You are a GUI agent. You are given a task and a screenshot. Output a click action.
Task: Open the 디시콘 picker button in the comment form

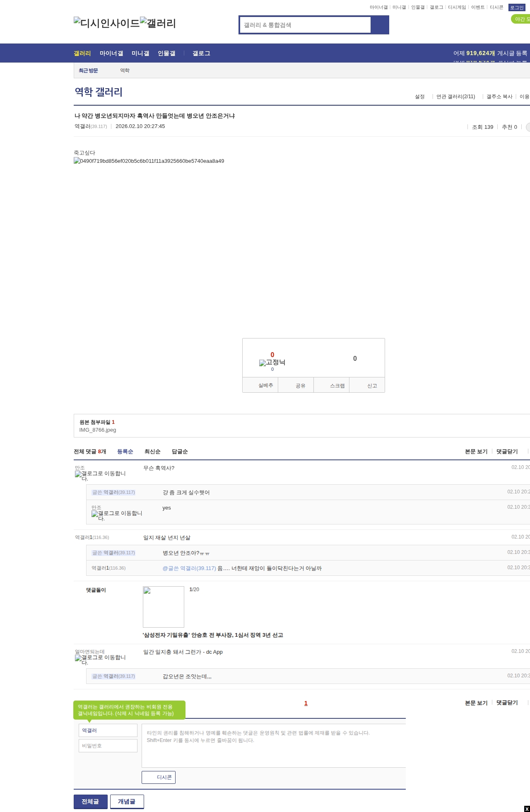click(159, 777)
